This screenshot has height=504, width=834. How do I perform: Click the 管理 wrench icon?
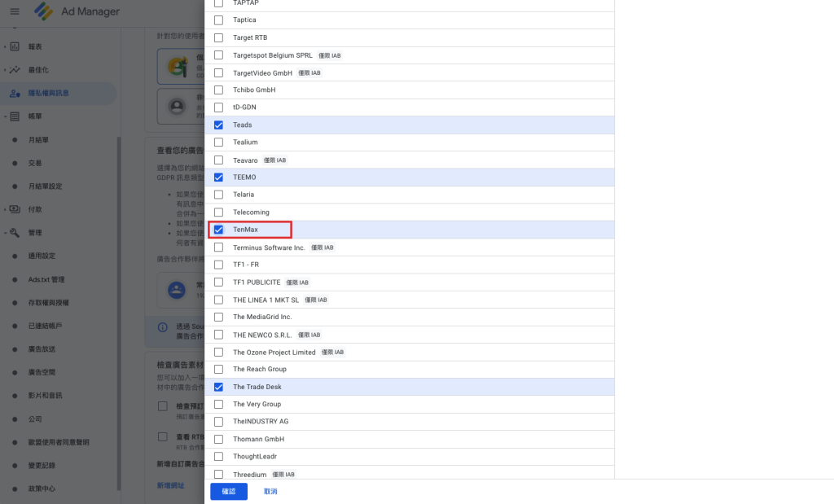(x=15, y=233)
